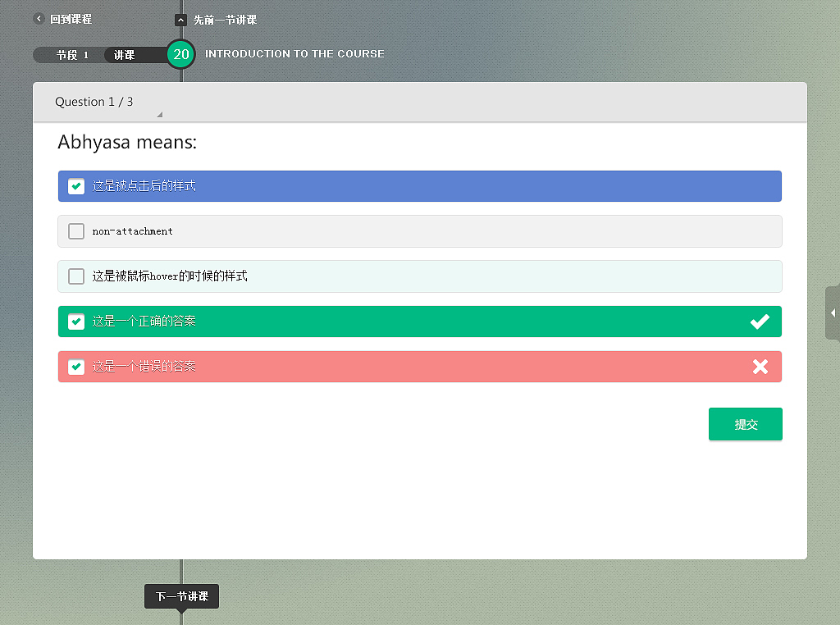Select the non-attachment answer text
840x625 pixels.
click(x=132, y=231)
